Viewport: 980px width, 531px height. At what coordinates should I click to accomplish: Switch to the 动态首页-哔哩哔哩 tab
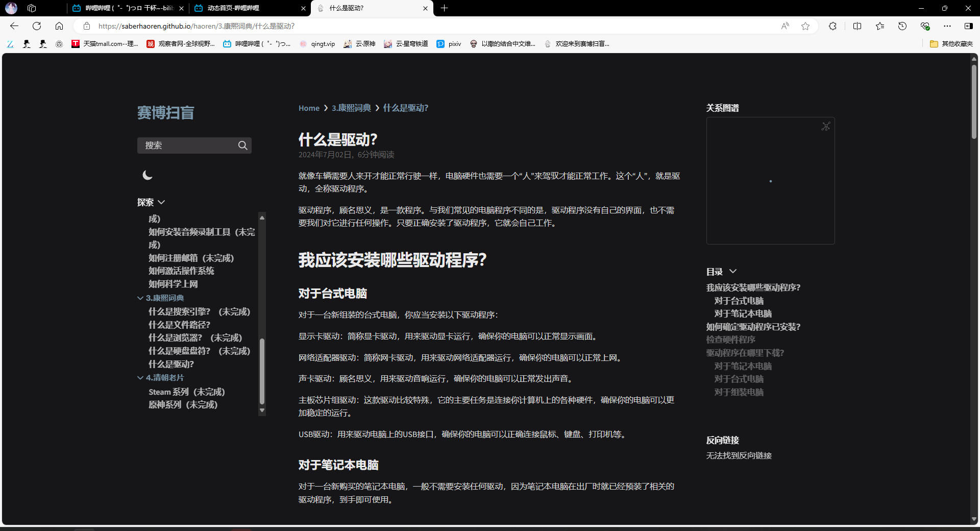[240, 8]
